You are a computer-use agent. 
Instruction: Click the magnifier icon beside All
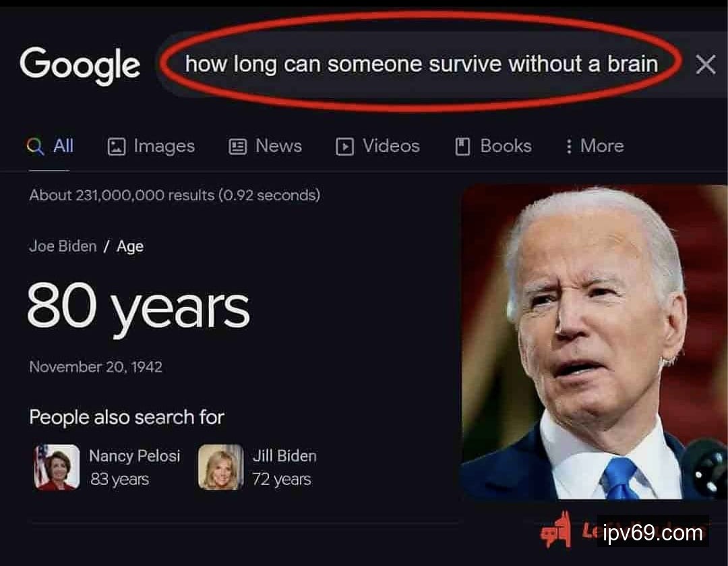click(35, 146)
